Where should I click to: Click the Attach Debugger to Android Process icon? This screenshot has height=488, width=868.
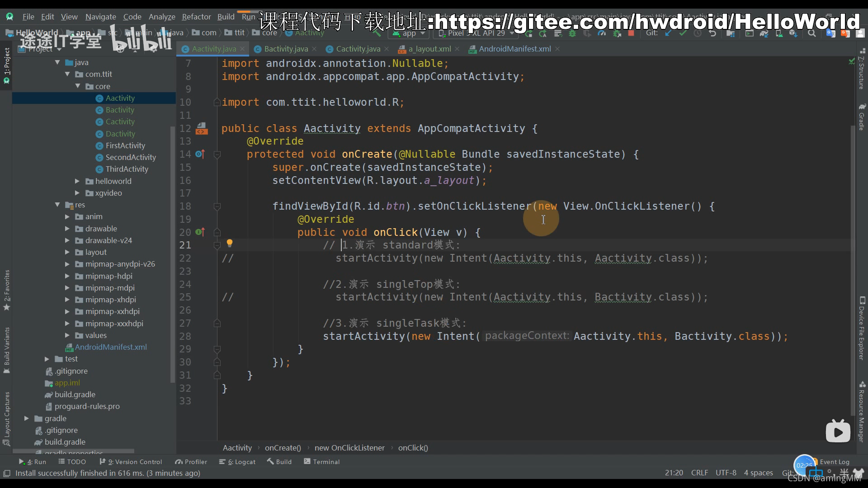pyautogui.click(x=617, y=33)
